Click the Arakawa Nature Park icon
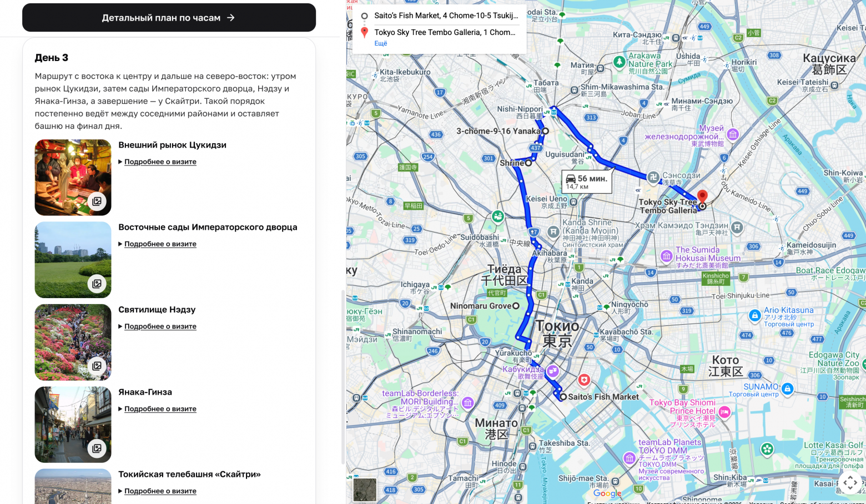Screen dimensions: 866x504 (x=620, y=62)
